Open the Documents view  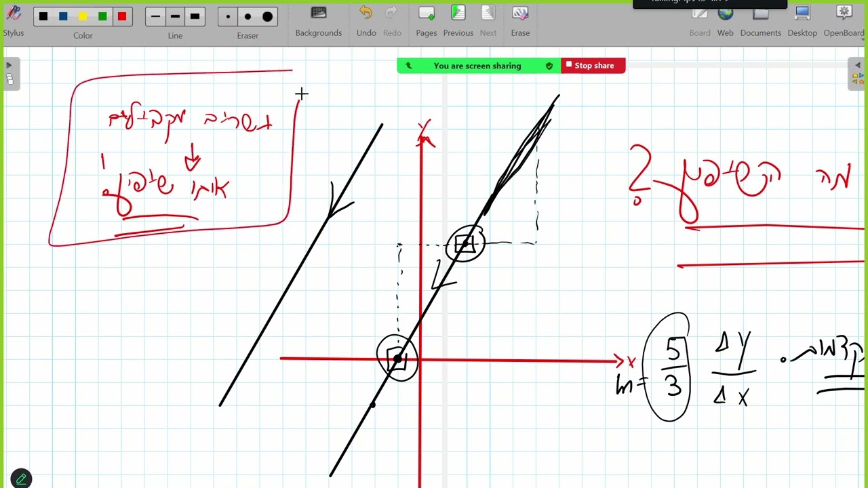(761, 21)
